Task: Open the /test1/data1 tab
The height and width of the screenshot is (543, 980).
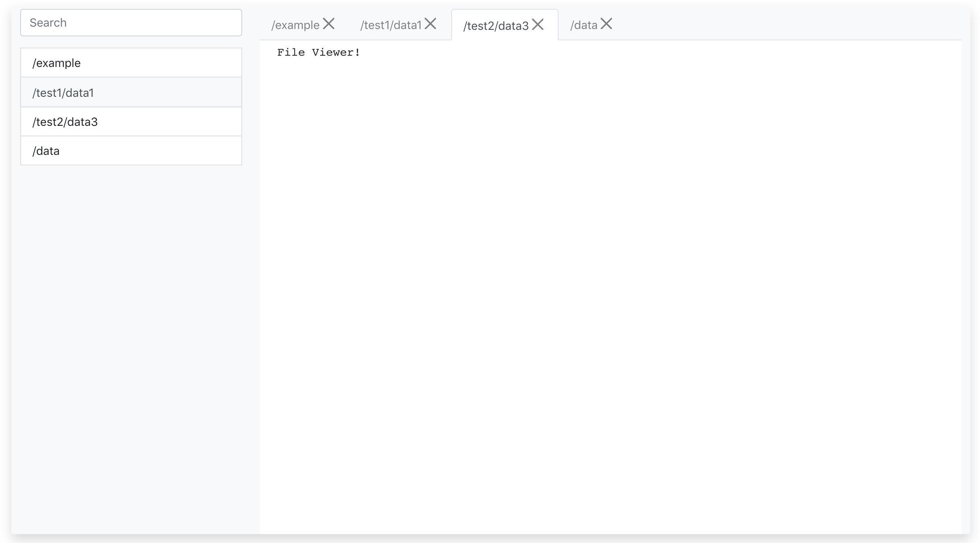Action: 391,25
